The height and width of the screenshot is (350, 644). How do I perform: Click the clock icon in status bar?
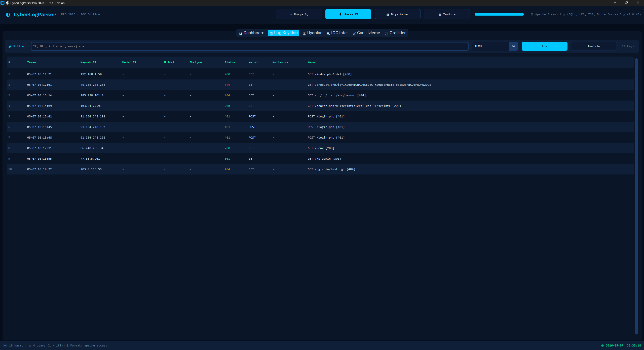click(602, 346)
